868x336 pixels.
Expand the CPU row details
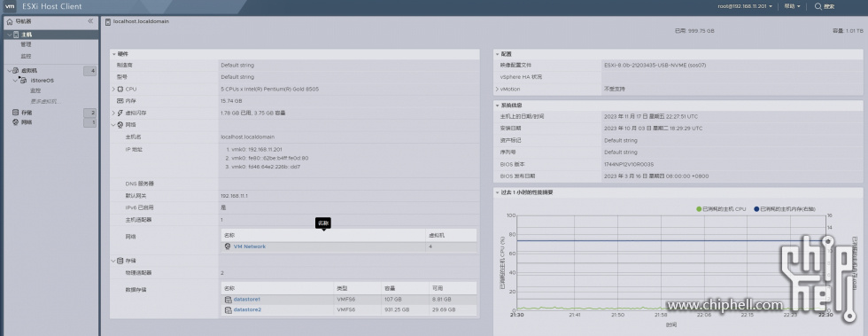point(113,89)
